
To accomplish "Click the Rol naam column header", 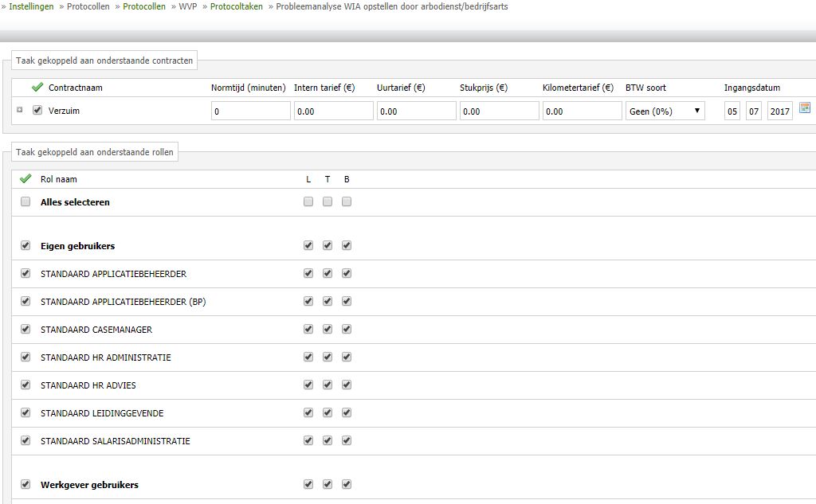I will coord(59,179).
